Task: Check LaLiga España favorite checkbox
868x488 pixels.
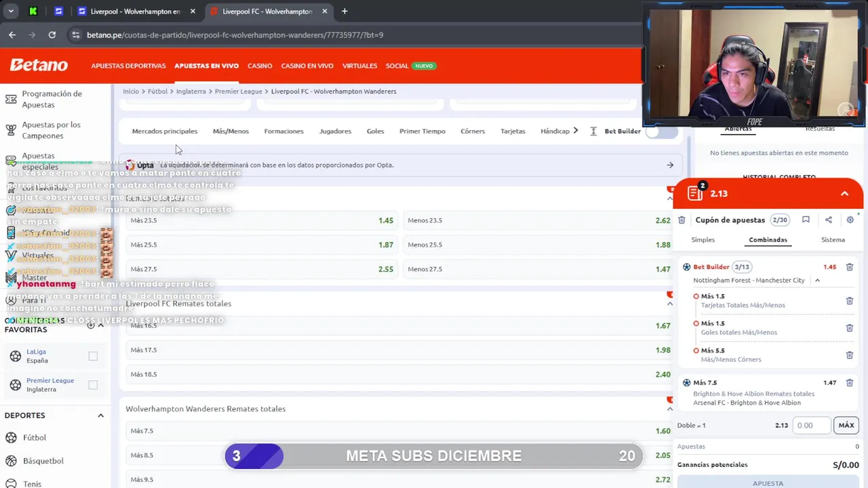Action: 93,356
